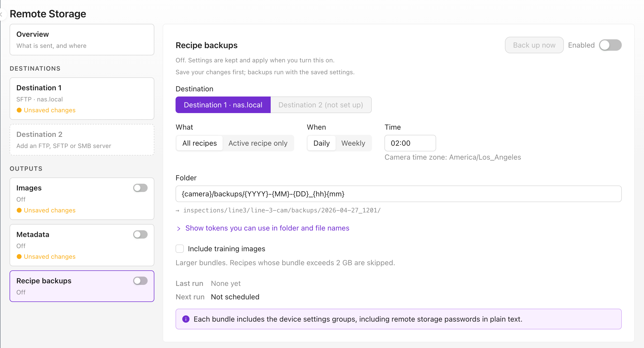Show tokens you can use link
Image resolution: width=644 pixels, height=348 pixels.
(267, 228)
